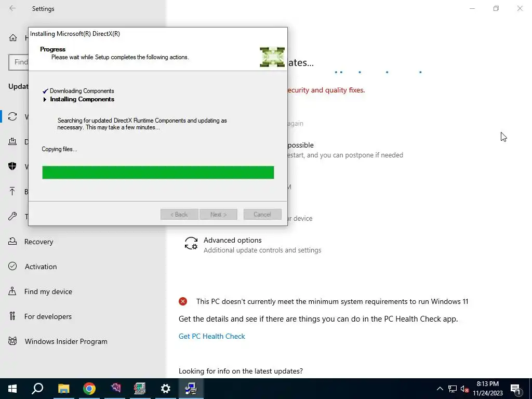
Task: Click the green DirectX installation progress bar
Action: tap(158, 172)
